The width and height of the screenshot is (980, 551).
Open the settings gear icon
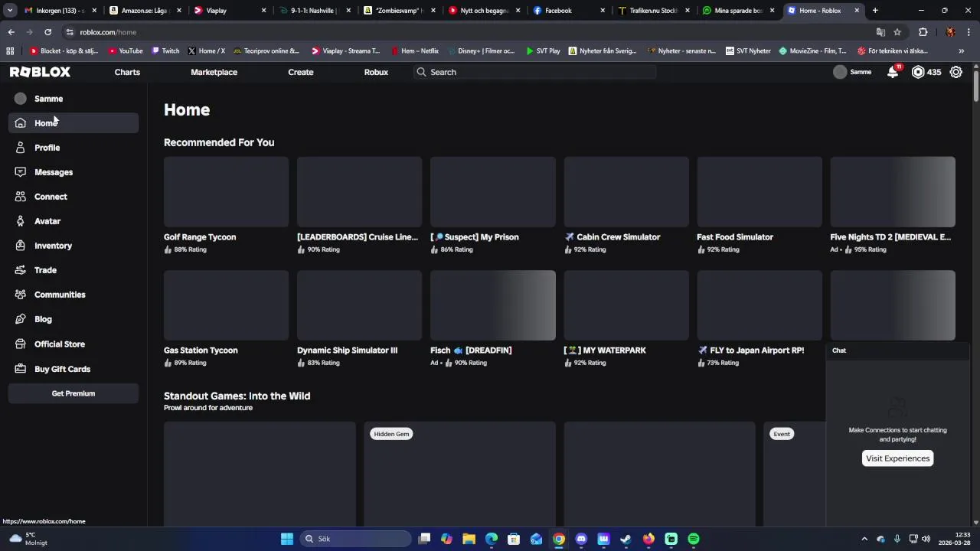(x=956, y=72)
